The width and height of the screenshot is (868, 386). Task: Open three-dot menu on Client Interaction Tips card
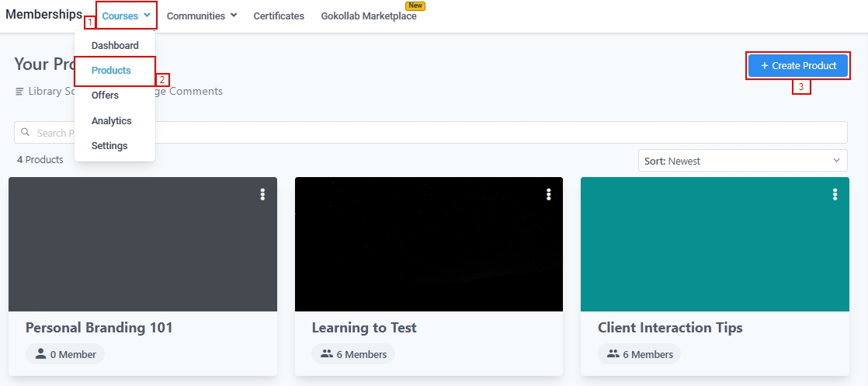pyautogui.click(x=835, y=194)
